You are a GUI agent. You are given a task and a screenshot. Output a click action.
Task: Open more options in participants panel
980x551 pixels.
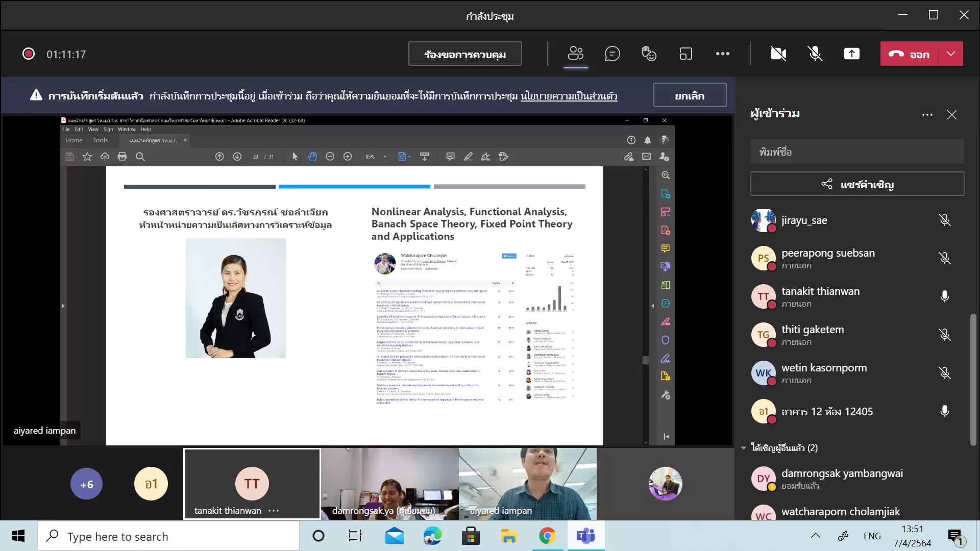coord(927,115)
